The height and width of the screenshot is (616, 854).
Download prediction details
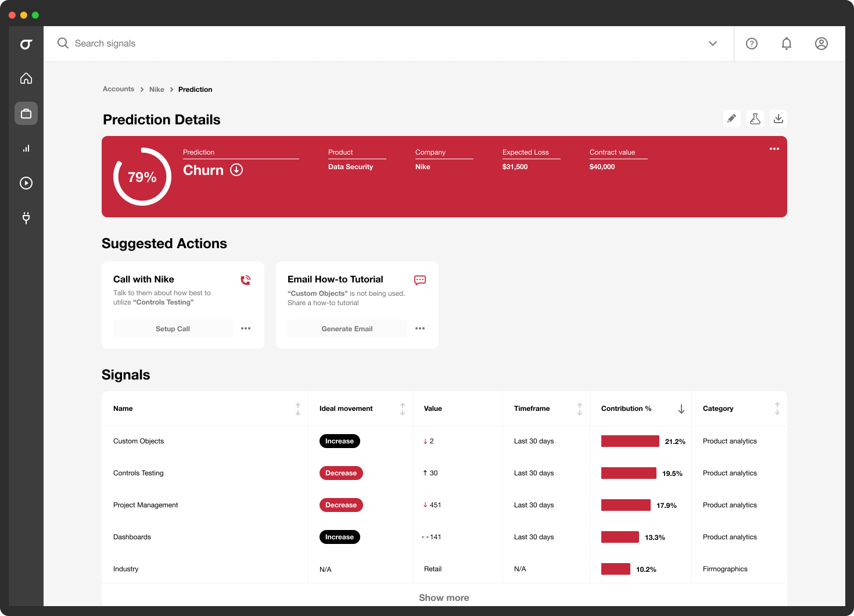[778, 119]
